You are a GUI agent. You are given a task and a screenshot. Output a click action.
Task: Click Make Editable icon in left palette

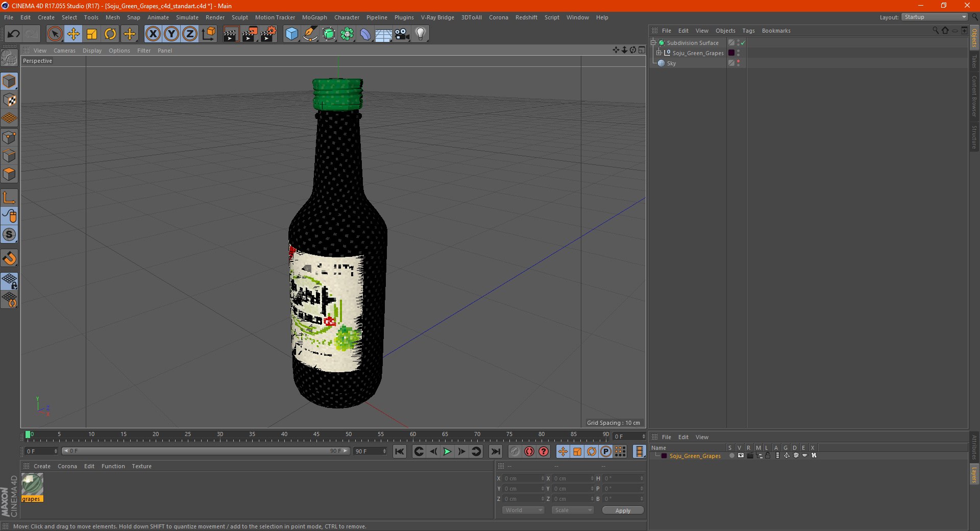9,58
